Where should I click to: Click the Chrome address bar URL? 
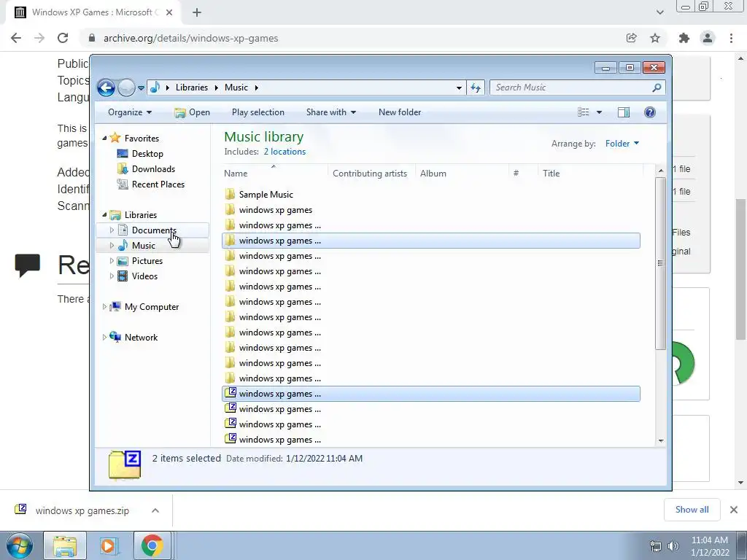(190, 38)
